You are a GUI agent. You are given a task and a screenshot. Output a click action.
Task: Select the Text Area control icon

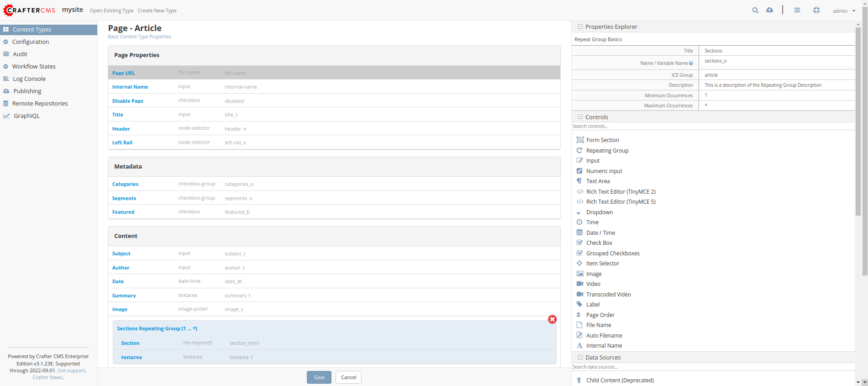[579, 181]
